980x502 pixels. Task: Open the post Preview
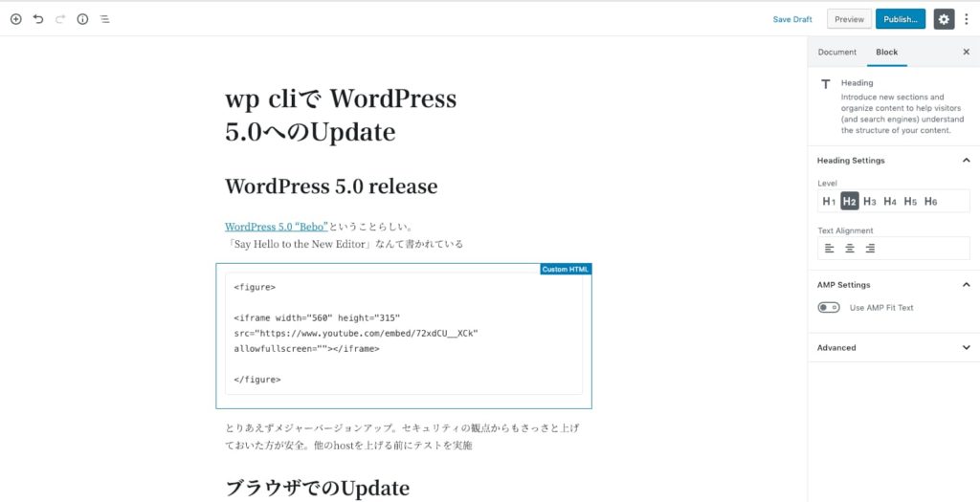pos(849,19)
